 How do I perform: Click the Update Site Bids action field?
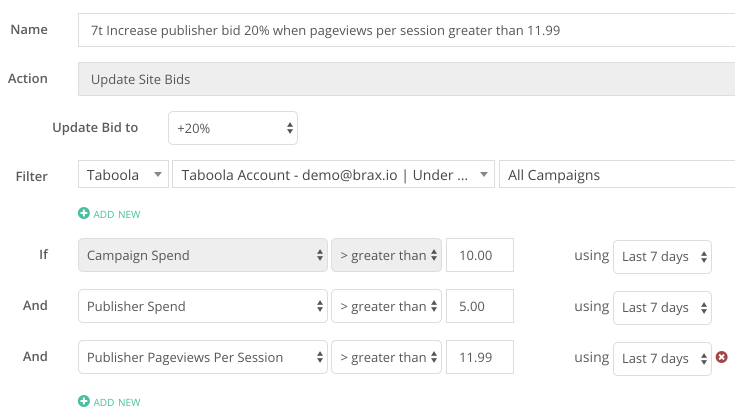pos(406,79)
